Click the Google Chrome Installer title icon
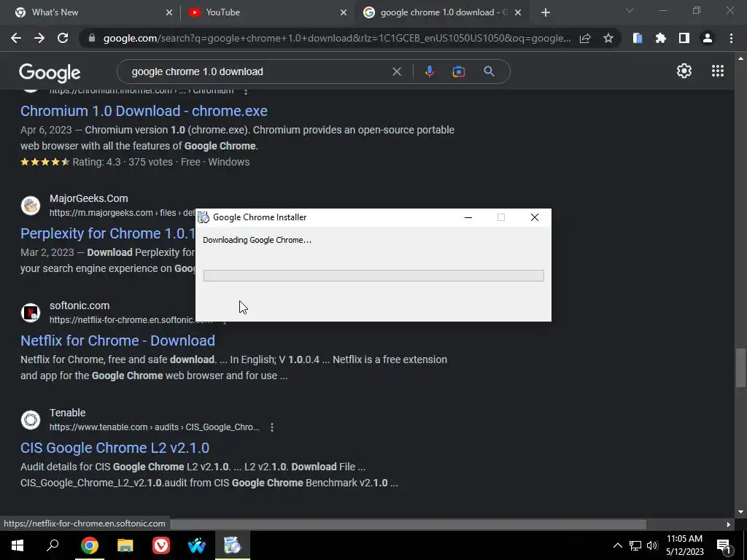The width and height of the screenshot is (747, 560). coord(204,217)
